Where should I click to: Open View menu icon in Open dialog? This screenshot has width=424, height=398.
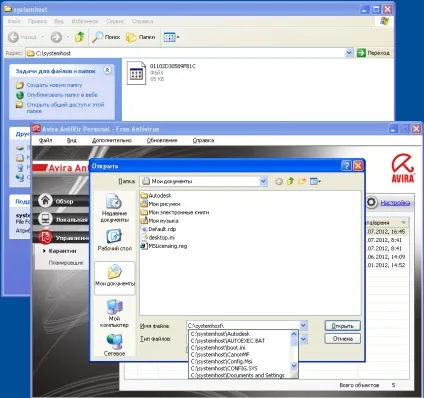tap(315, 181)
